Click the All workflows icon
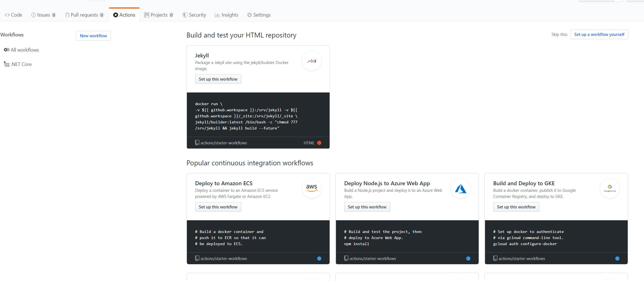The width and height of the screenshot is (644, 281). pos(6,50)
